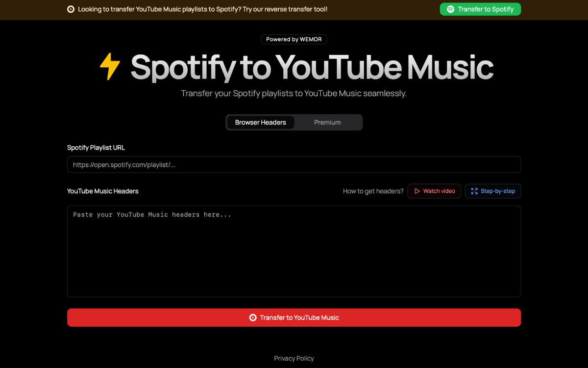Click the Powered by WEMOR badge
The height and width of the screenshot is (368, 588).
click(294, 39)
